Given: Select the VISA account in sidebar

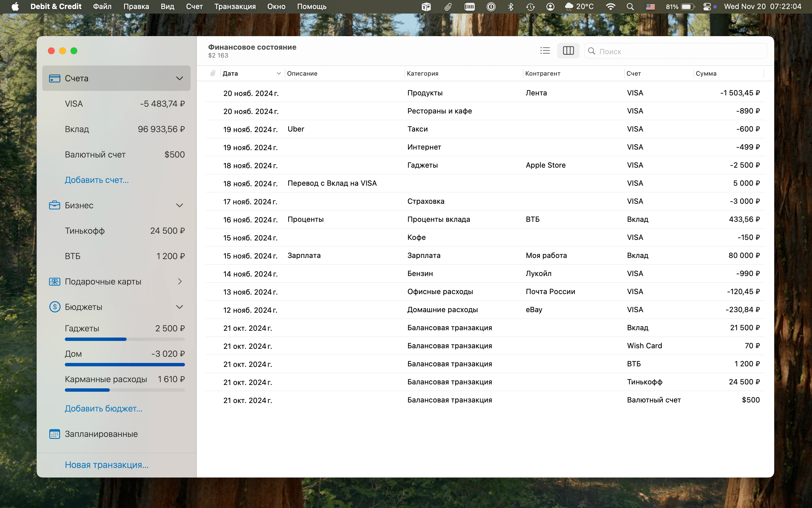Looking at the screenshot, I should 116,104.
